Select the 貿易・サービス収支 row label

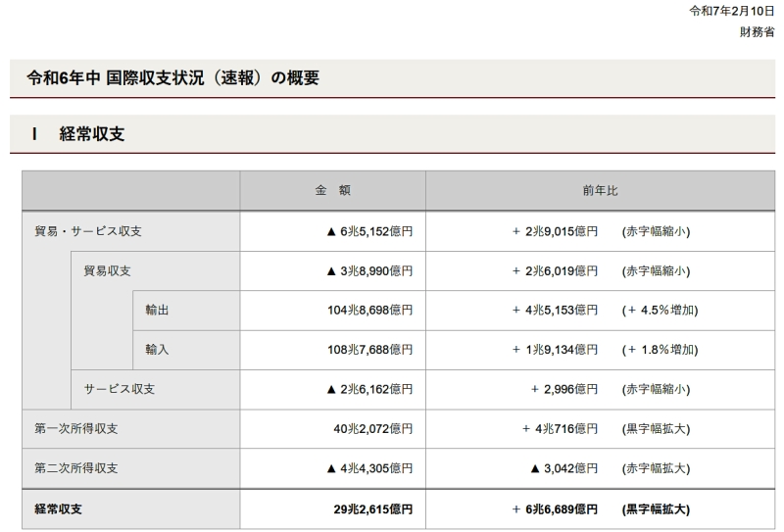[x=89, y=231]
